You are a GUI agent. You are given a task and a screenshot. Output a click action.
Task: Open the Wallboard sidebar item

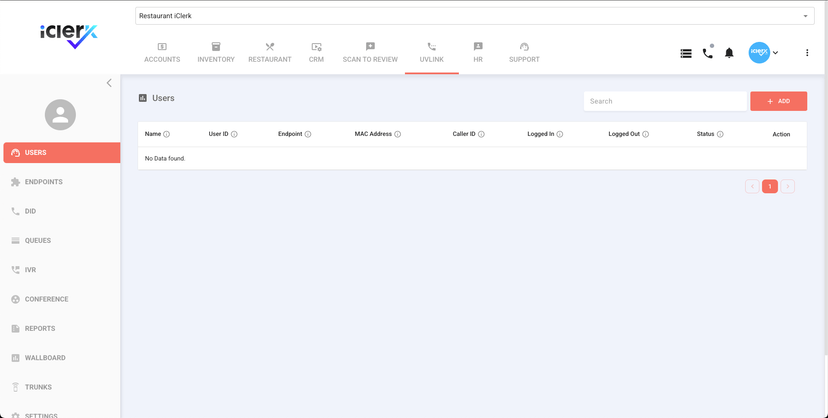click(x=45, y=358)
